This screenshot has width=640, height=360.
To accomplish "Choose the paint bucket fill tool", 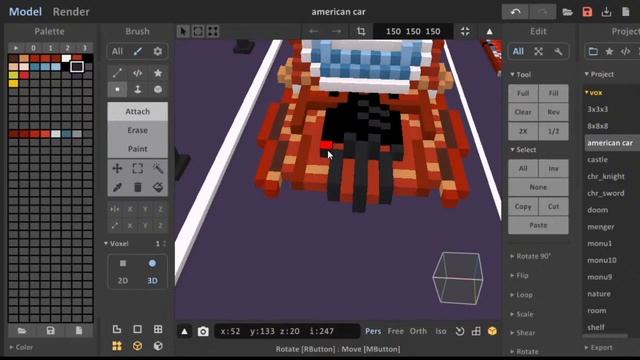I will (x=158, y=187).
